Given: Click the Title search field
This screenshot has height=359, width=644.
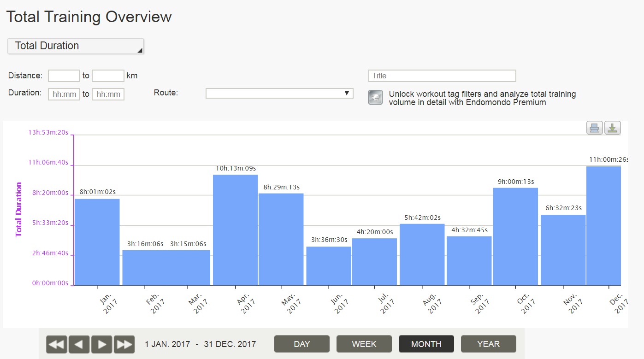Looking at the screenshot, I should pyautogui.click(x=442, y=76).
